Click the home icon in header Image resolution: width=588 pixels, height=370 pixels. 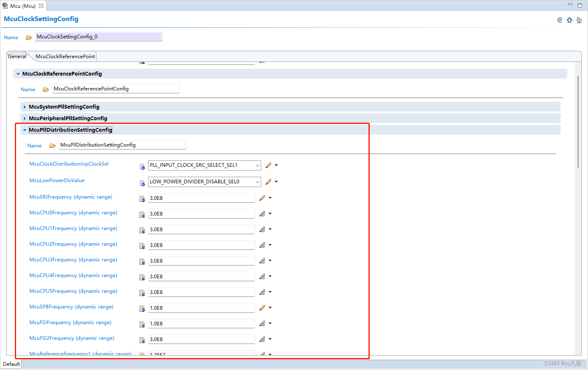click(x=579, y=20)
